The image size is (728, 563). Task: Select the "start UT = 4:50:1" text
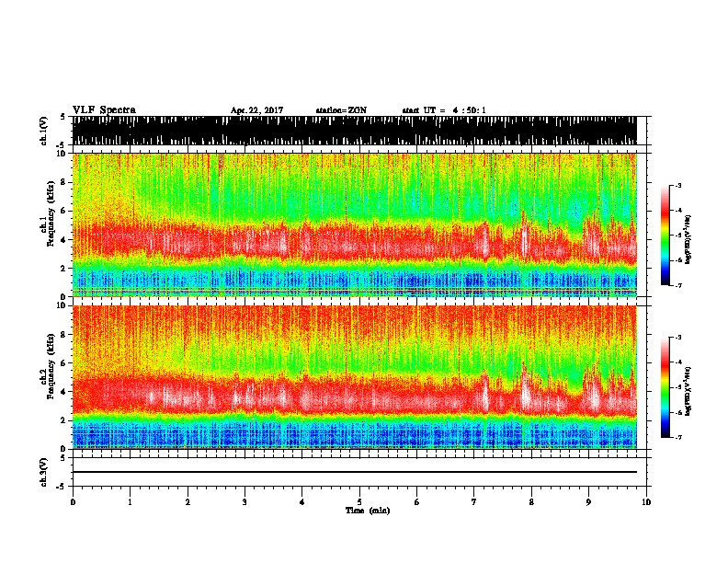pos(443,110)
